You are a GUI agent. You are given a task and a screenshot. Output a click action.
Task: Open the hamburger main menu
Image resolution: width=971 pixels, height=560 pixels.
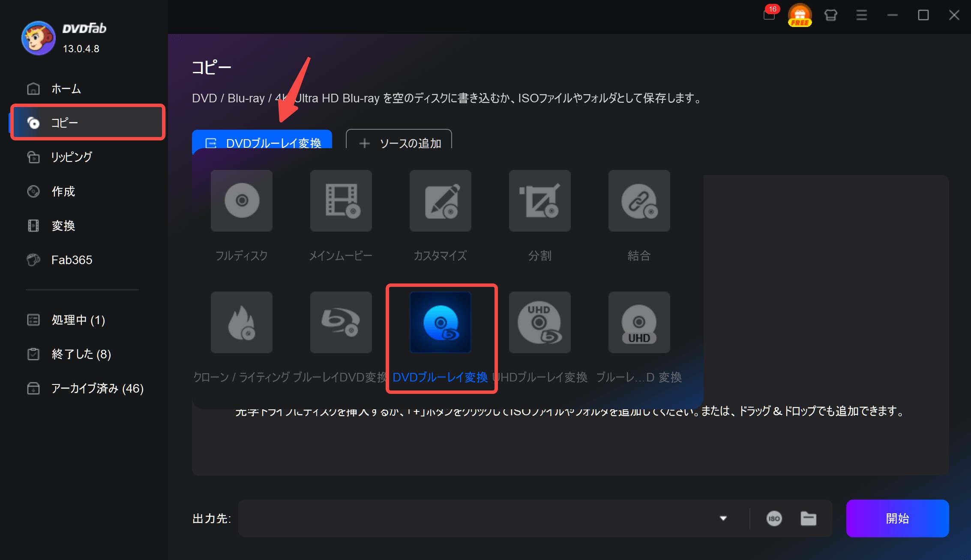[862, 15]
